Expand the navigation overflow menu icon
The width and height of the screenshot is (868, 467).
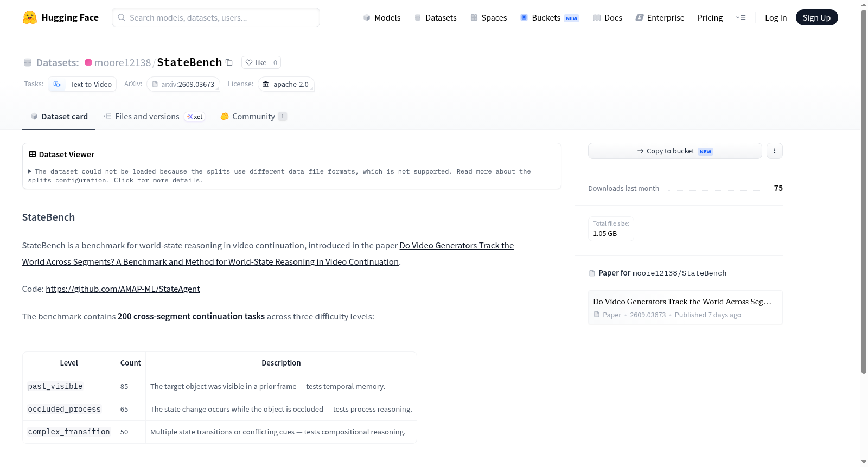741,17
